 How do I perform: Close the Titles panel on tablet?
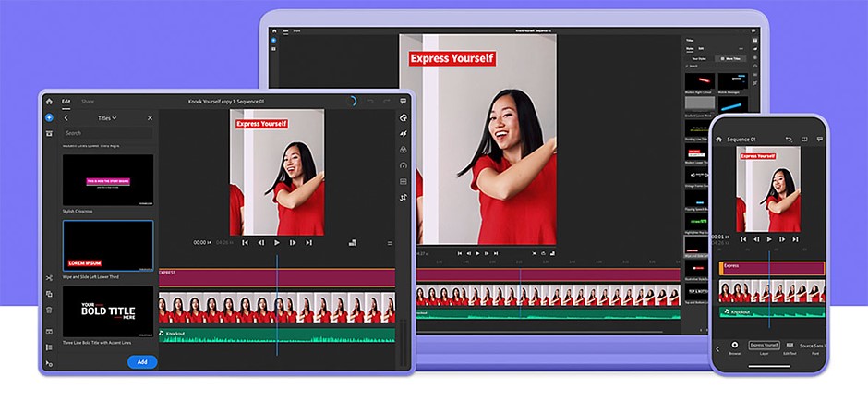(x=150, y=118)
